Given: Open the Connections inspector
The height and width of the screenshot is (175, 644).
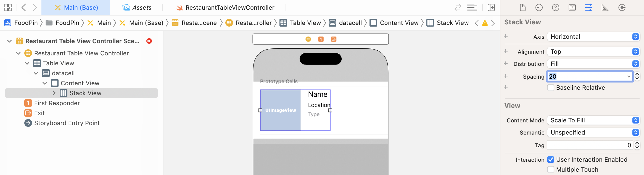Looking at the screenshot, I should coord(622,7).
